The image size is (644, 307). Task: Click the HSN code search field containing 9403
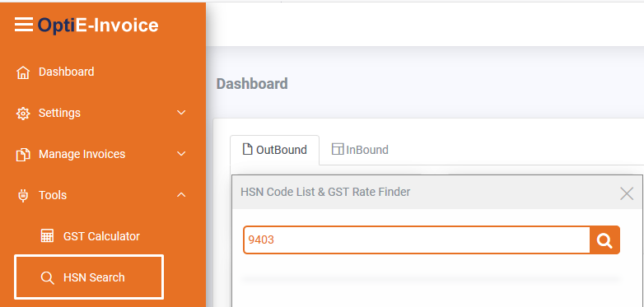(x=417, y=240)
